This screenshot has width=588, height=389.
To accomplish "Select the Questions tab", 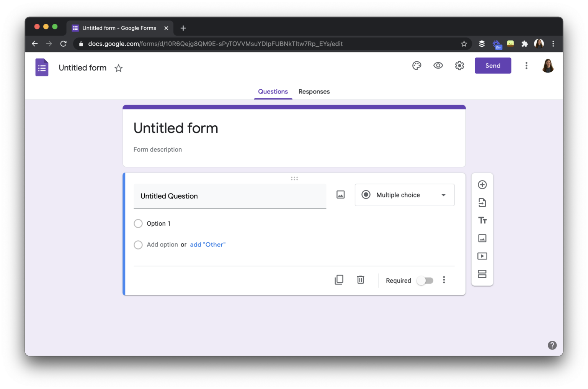I will tap(273, 92).
